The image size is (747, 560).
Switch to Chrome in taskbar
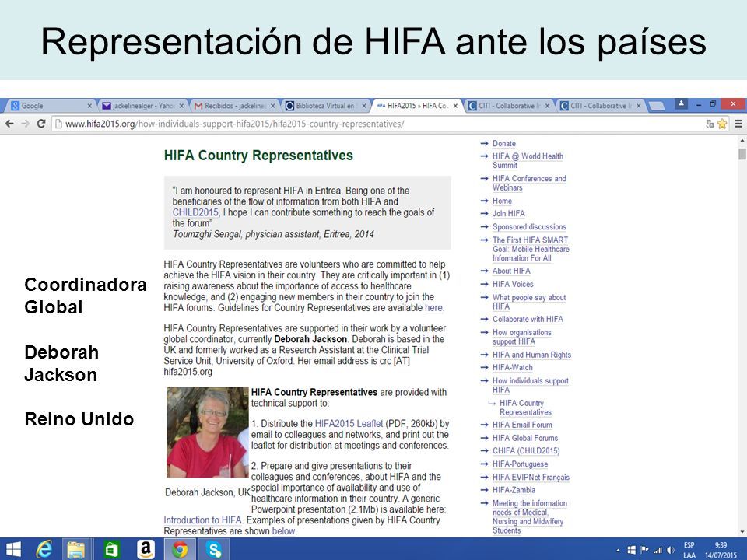180,550
